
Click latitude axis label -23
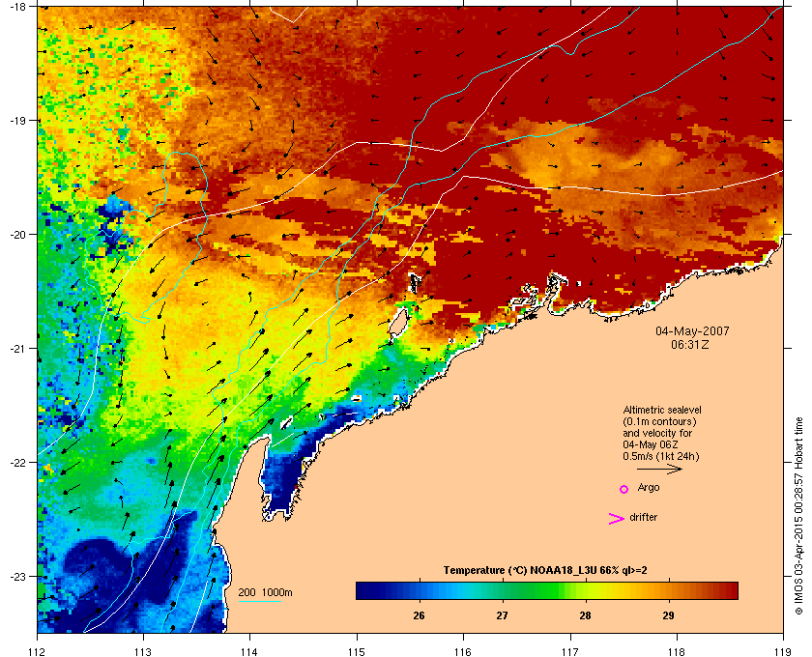coord(17,576)
